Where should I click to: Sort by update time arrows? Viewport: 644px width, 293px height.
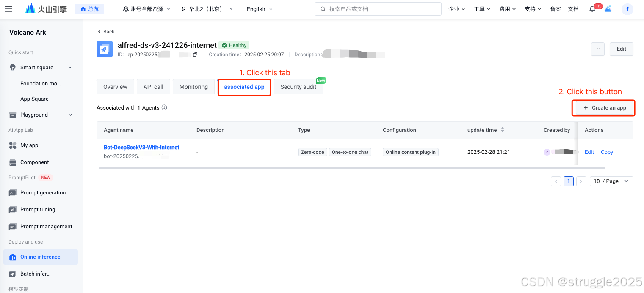click(503, 130)
